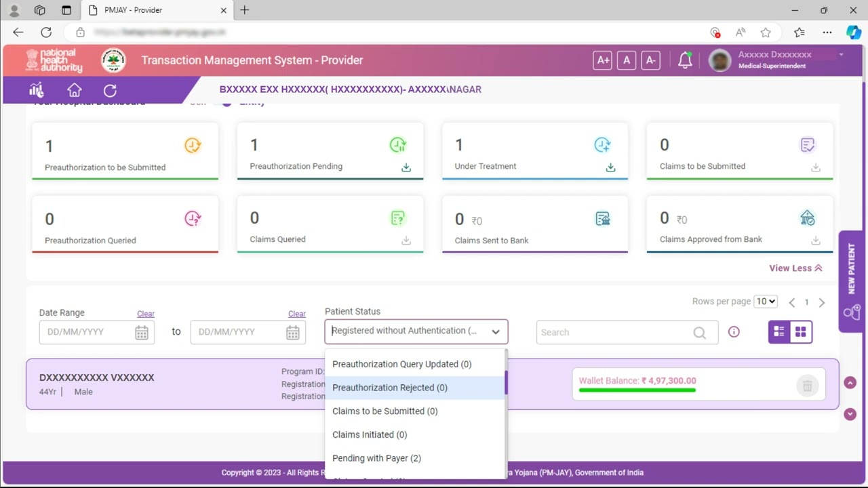Click the Claims Sent to Bank icon
Image resolution: width=868 pixels, height=488 pixels.
click(602, 218)
